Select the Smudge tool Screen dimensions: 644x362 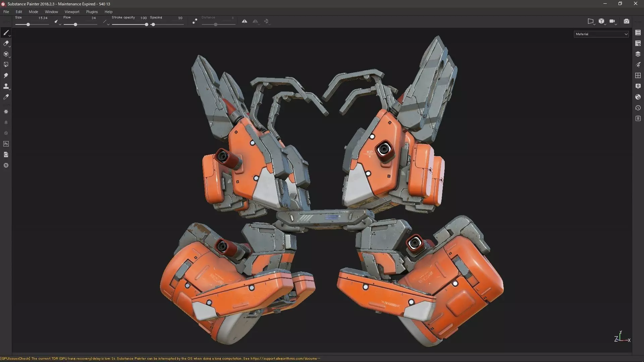tap(6, 75)
